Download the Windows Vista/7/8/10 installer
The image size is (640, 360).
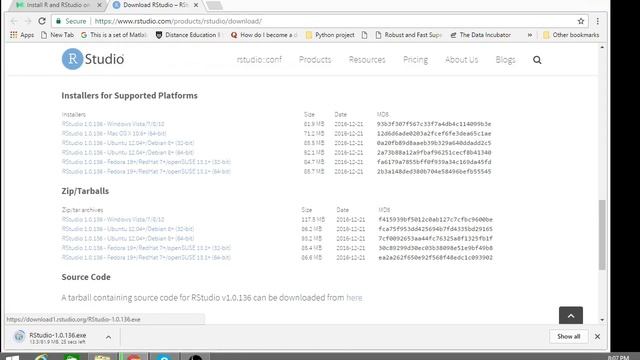click(x=113, y=124)
